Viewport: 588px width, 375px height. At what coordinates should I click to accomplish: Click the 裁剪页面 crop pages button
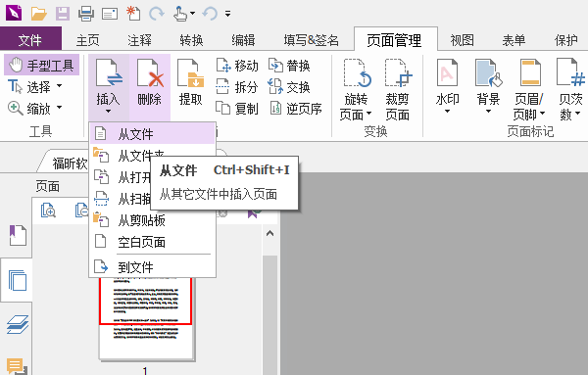point(398,89)
